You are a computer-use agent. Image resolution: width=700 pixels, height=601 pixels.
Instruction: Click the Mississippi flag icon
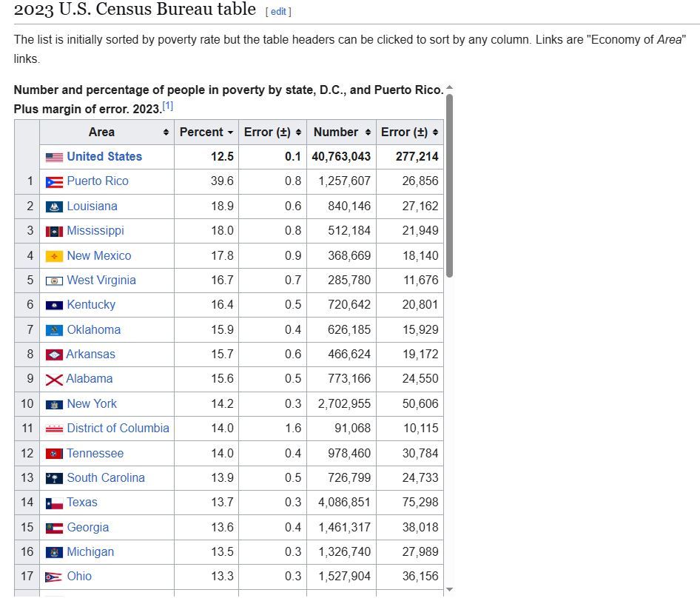(54, 231)
